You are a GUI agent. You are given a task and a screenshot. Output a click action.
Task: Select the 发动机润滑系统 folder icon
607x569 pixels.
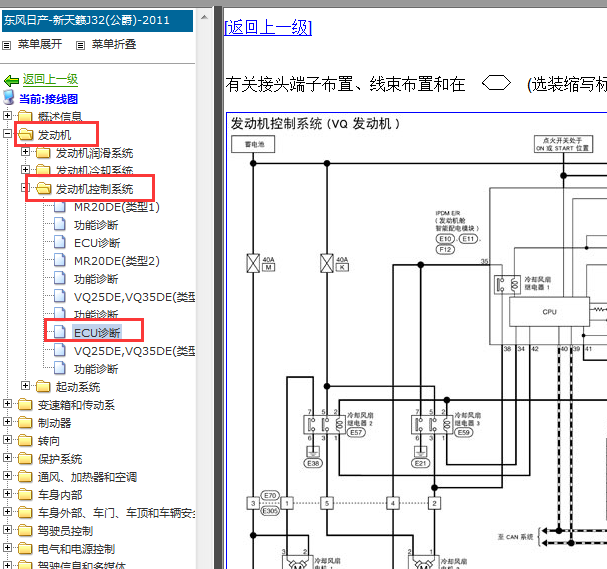click(x=43, y=153)
